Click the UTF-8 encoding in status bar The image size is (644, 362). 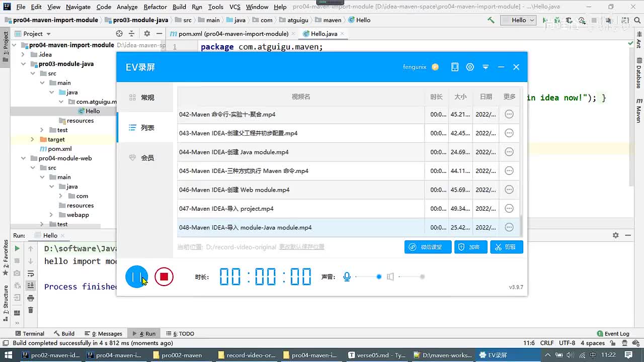click(x=567, y=343)
